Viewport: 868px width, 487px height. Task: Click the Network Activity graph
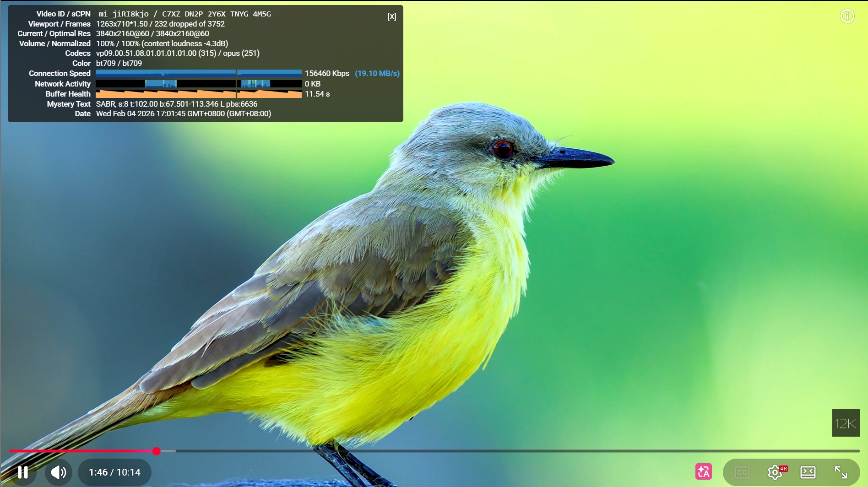(199, 84)
